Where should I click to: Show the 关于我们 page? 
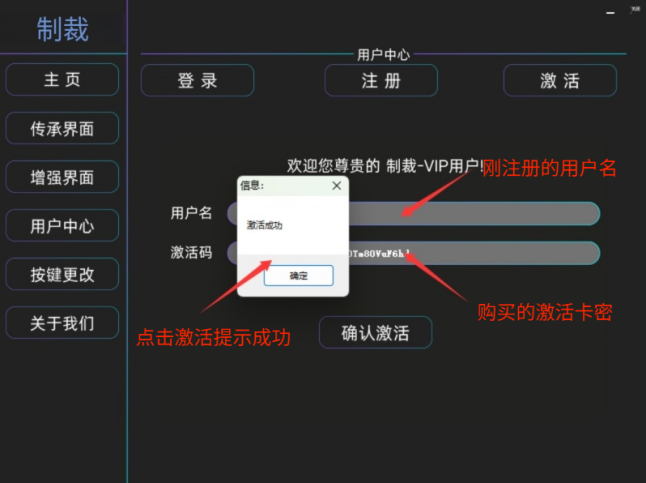[62, 323]
